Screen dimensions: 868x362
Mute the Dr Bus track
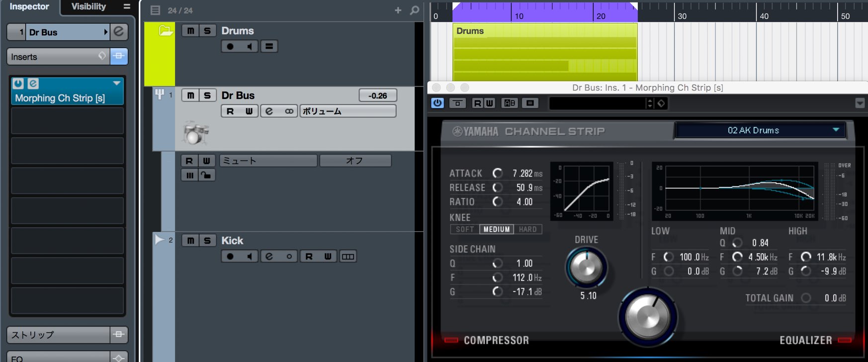coord(190,95)
